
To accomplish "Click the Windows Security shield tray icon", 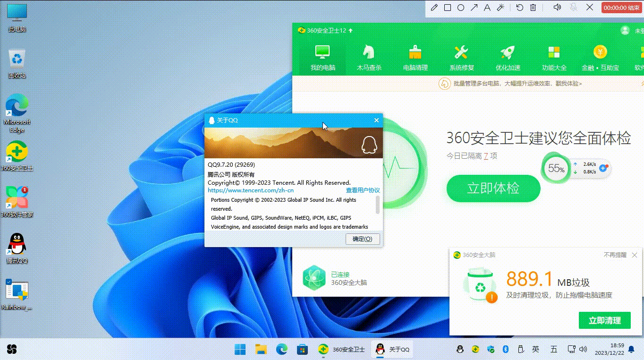I will tap(491, 350).
